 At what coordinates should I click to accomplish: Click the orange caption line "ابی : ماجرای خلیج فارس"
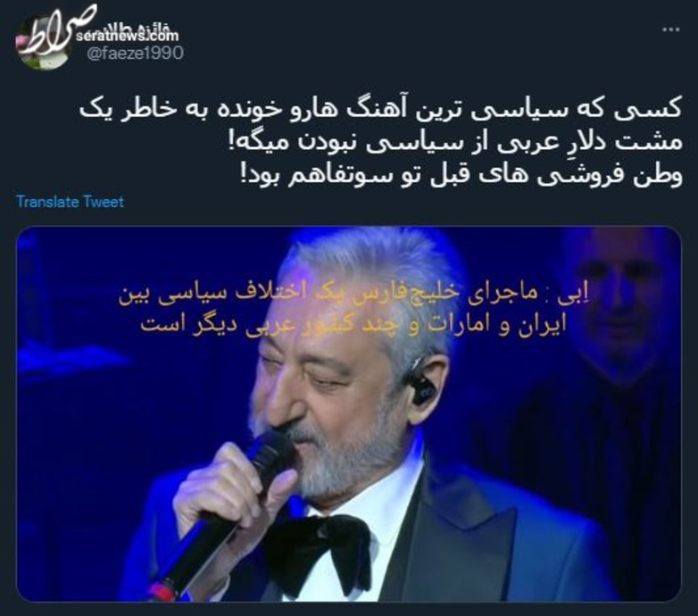pyautogui.click(x=353, y=296)
